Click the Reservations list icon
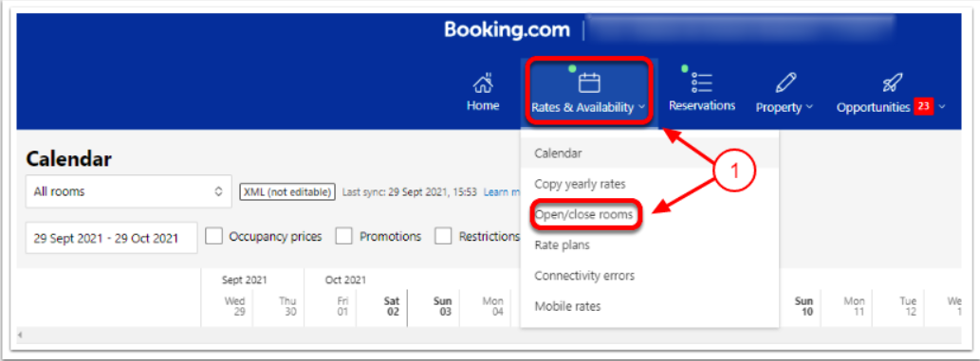This screenshot has width=980, height=361. (702, 82)
